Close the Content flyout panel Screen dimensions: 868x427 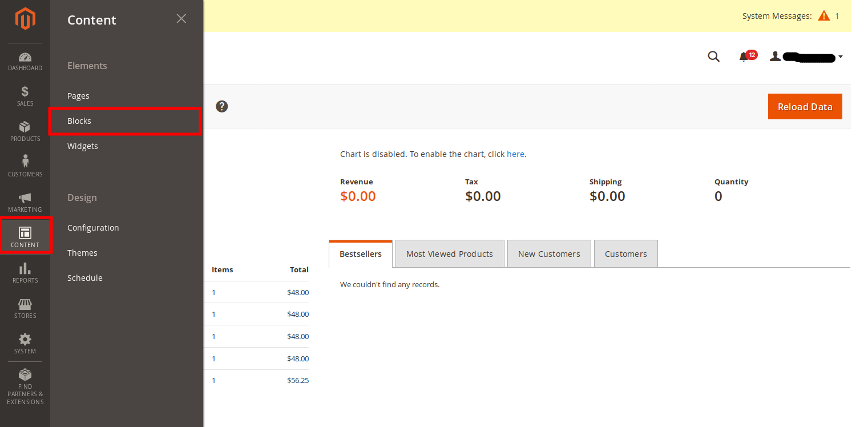[181, 19]
